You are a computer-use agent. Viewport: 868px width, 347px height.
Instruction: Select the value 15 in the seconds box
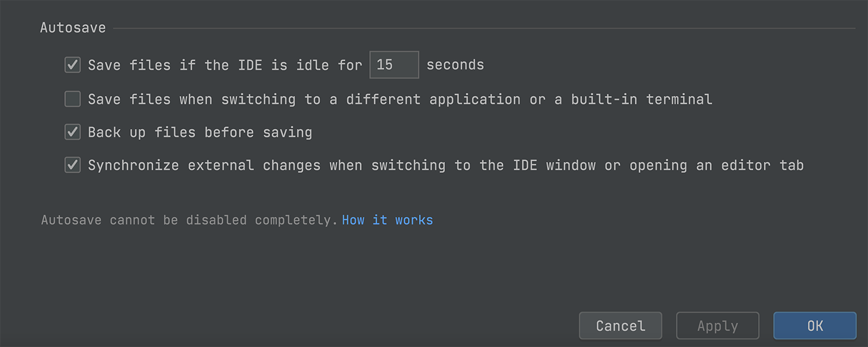[x=385, y=65]
